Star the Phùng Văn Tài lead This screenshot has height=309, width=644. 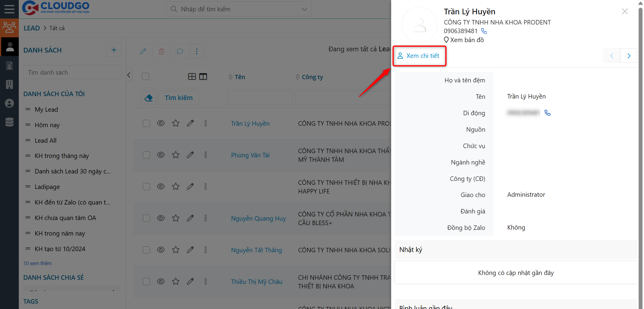(176, 155)
